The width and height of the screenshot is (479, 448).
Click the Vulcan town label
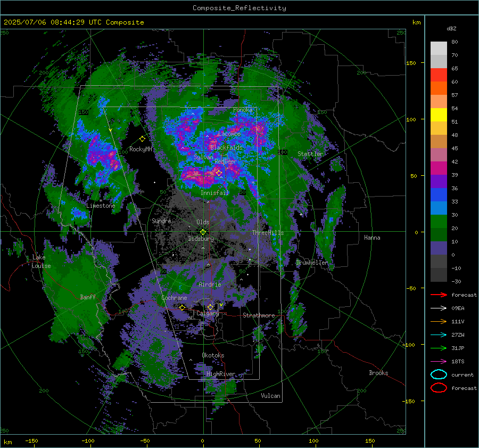point(271,396)
